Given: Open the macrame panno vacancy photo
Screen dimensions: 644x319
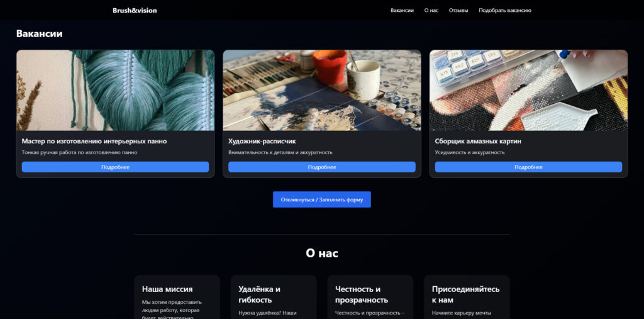Looking at the screenshot, I should 116,91.
